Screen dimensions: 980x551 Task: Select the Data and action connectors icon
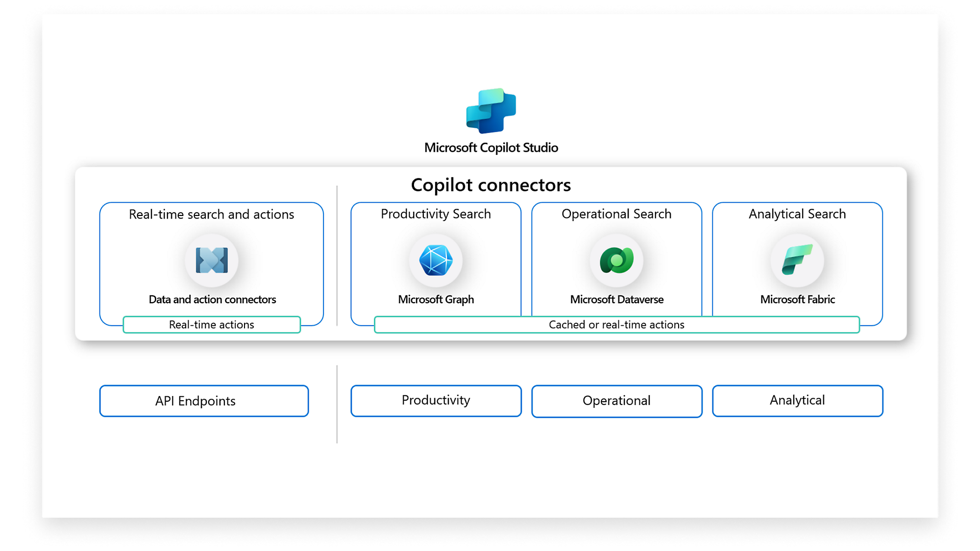coord(212,260)
